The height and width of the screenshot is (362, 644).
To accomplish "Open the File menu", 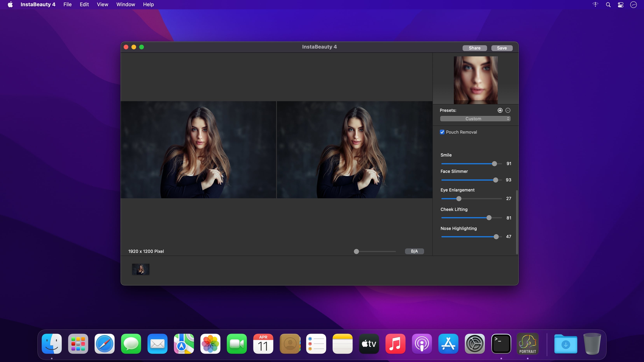I will coord(67,4).
